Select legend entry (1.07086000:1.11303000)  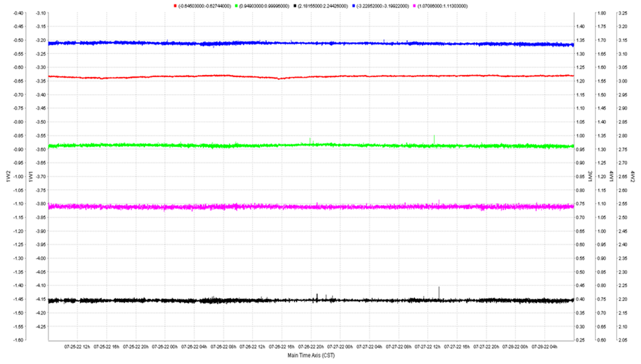coord(443,6)
